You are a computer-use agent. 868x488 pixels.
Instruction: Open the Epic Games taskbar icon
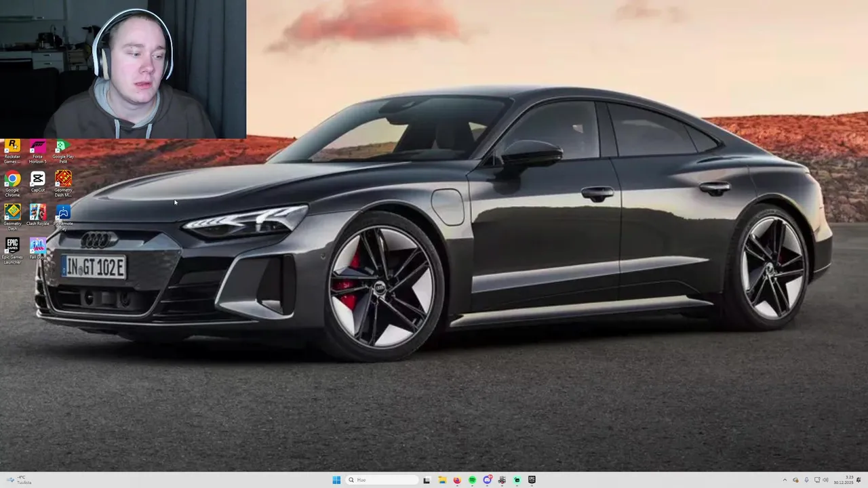tap(532, 480)
